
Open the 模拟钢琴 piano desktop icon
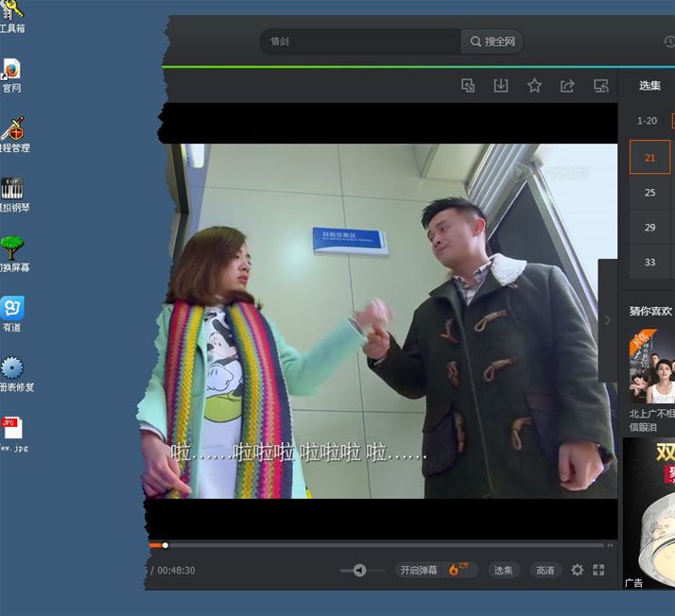[12, 189]
